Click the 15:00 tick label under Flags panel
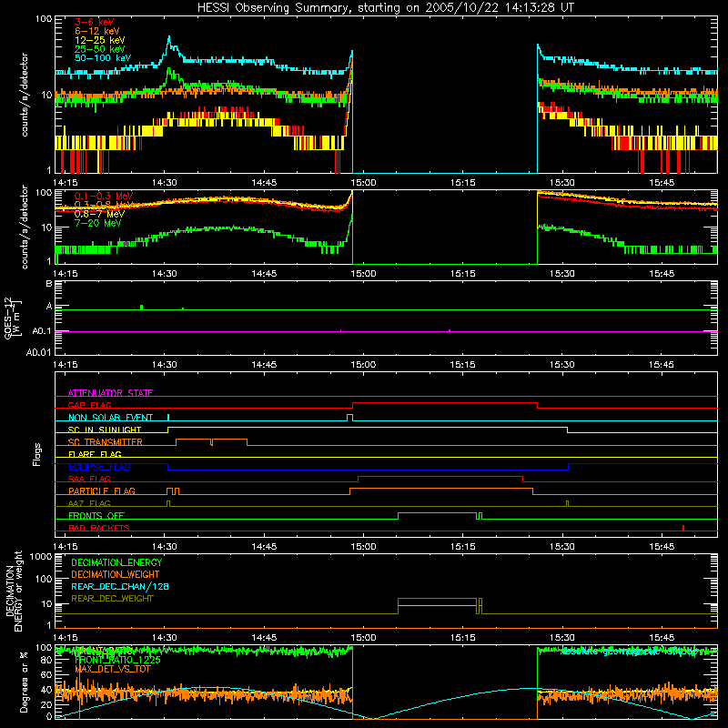Image resolution: width=728 pixels, height=728 pixels. [x=363, y=547]
